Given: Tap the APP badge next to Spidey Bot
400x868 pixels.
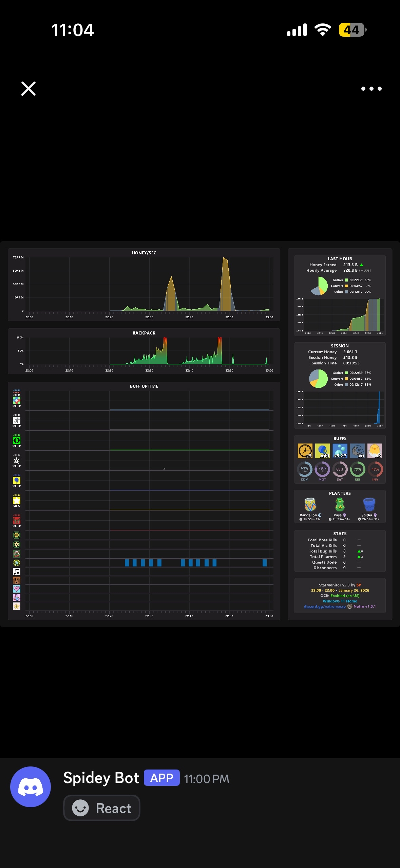Looking at the screenshot, I should [x=162, y=778].
